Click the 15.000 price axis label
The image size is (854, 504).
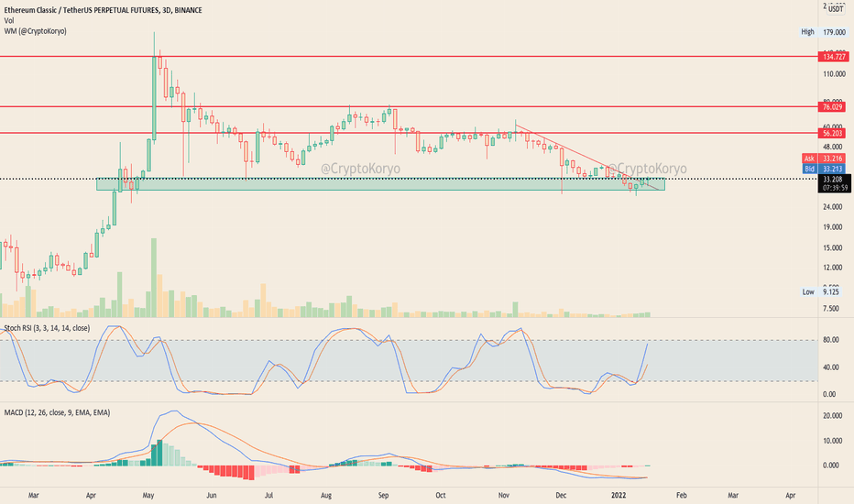pos(835,248)
